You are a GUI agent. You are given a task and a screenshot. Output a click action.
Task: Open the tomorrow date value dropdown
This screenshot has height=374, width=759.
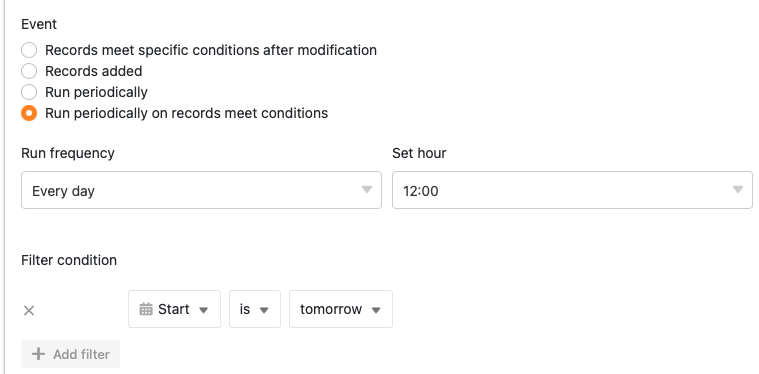pos(341,309)
